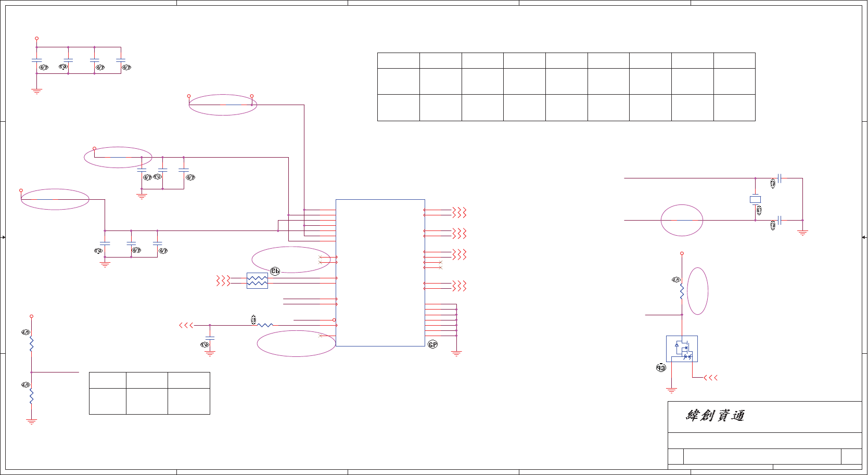Select the large central IC block

point(380,273)
